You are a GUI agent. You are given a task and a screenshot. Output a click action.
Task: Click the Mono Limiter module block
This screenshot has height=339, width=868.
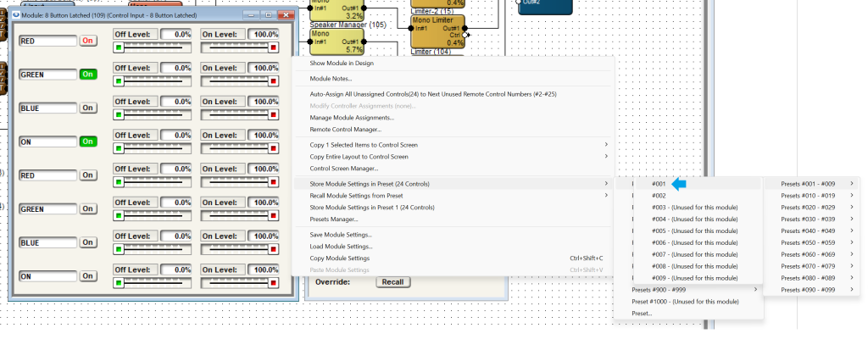[x=437, y=31]
